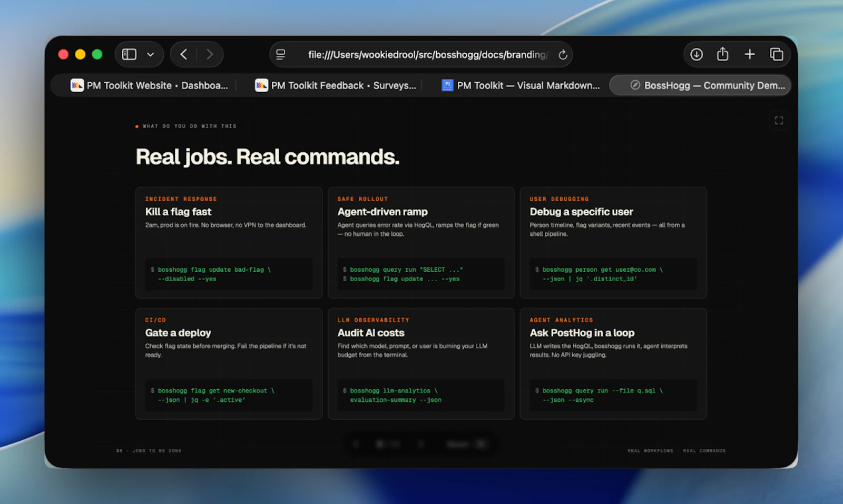Click the "2am, prod is on fire" description
The width and height of the screenshot is (843, 504).
coord(226,225)
